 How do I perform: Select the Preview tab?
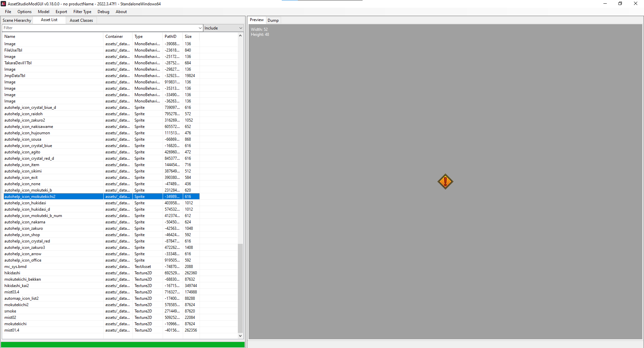(x=257, y=20)
